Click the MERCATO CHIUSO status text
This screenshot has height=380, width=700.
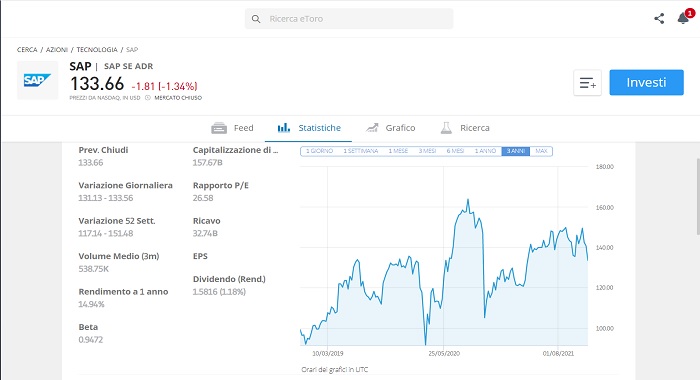pos(178,98)
